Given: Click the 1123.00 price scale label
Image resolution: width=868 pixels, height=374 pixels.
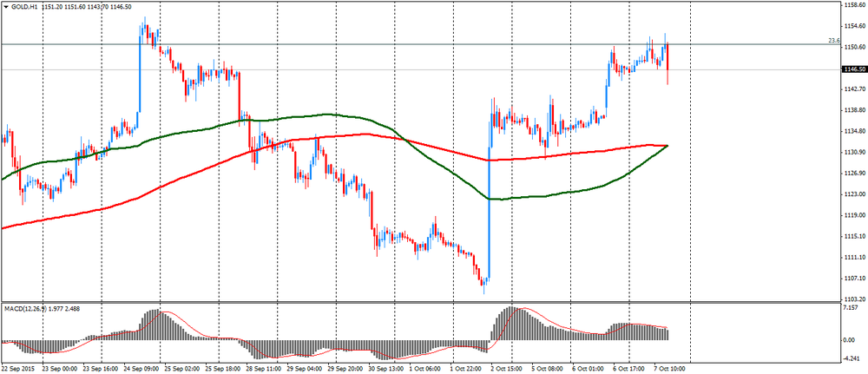Looking at the screenshot, I should pos(855,194).
